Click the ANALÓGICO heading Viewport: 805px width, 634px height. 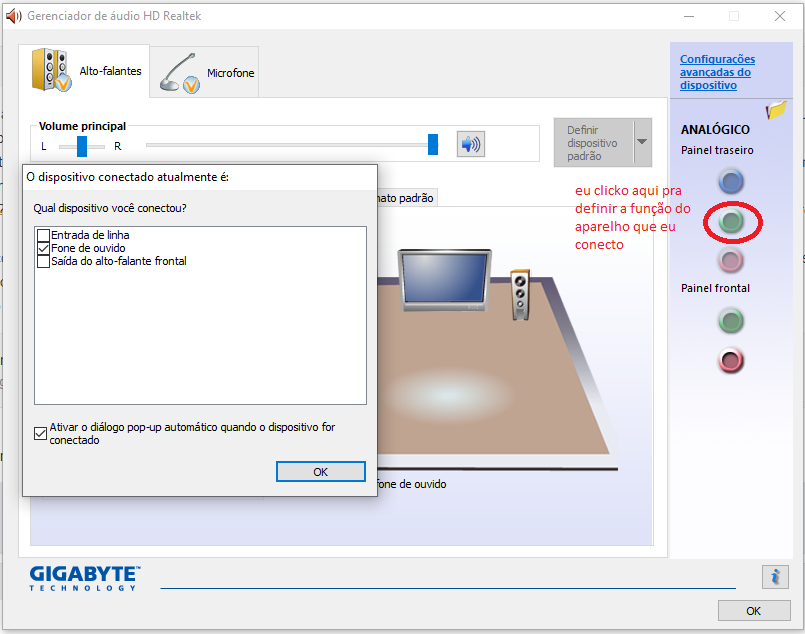[715, 130]
